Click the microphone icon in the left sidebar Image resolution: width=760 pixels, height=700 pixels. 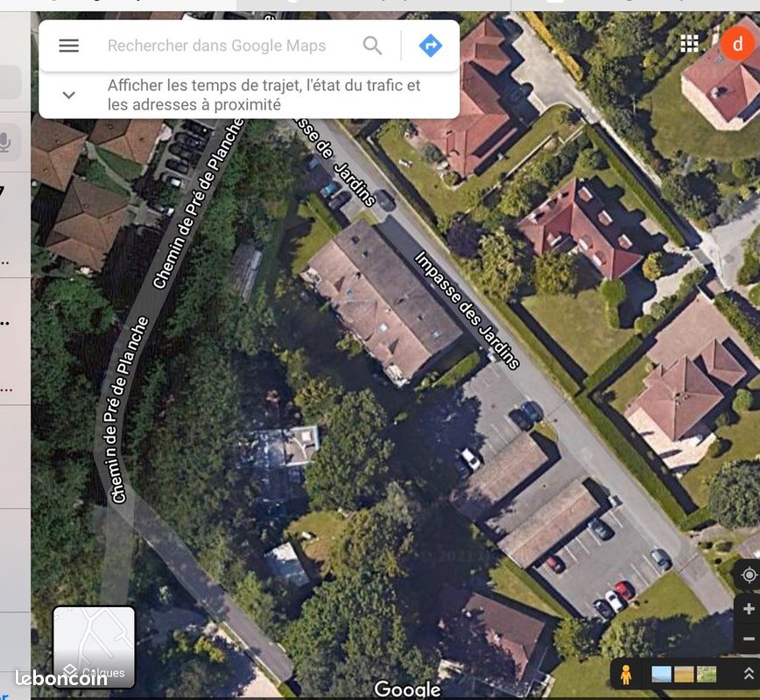click(x=5, y=143)
